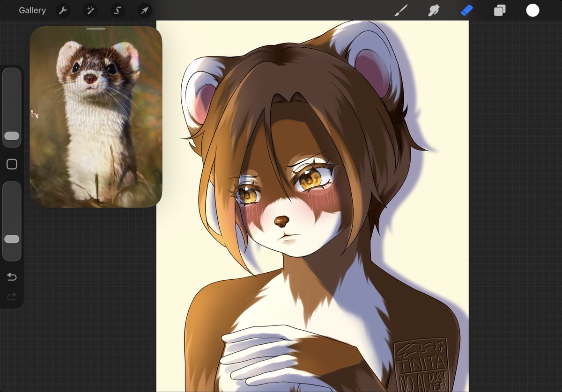Select the Brush tool
The image size is (562, 392).
click(x=401, y=10)
